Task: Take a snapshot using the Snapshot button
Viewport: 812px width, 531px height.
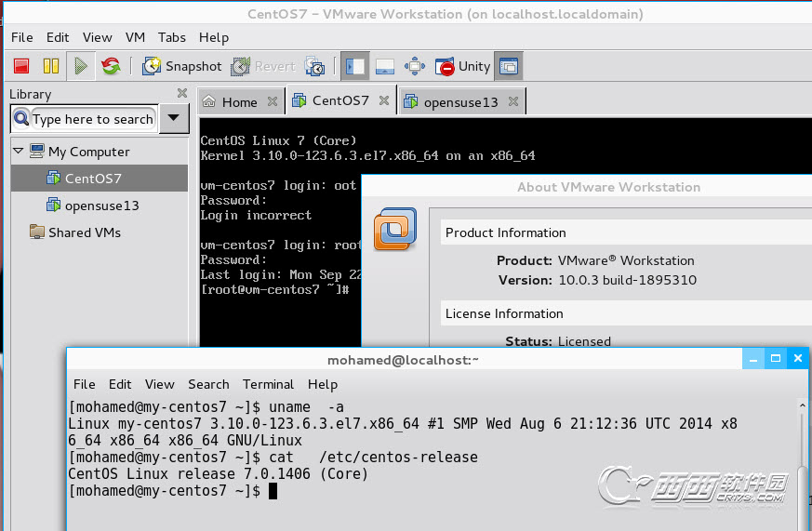Action: click(181, 66)
